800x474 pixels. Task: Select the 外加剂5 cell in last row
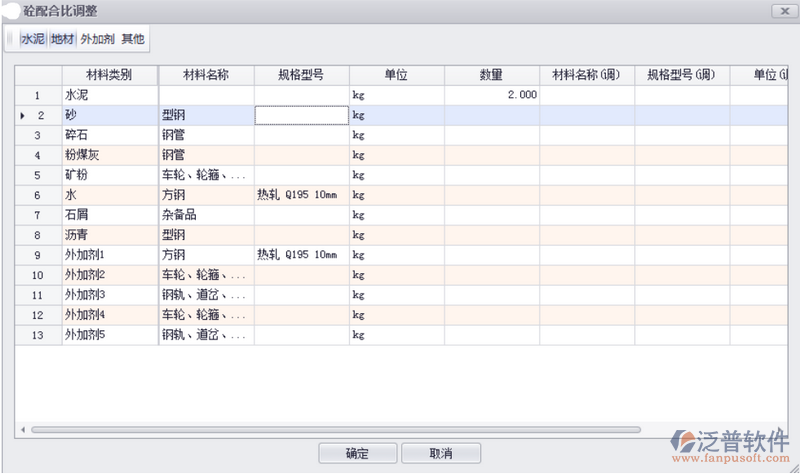click(x=109, y=335)
